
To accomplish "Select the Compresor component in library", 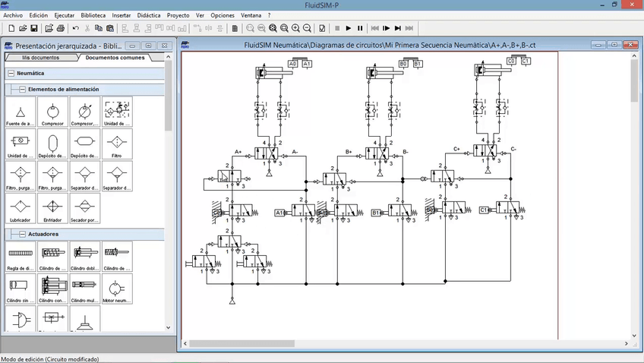I will click(52, 112).
